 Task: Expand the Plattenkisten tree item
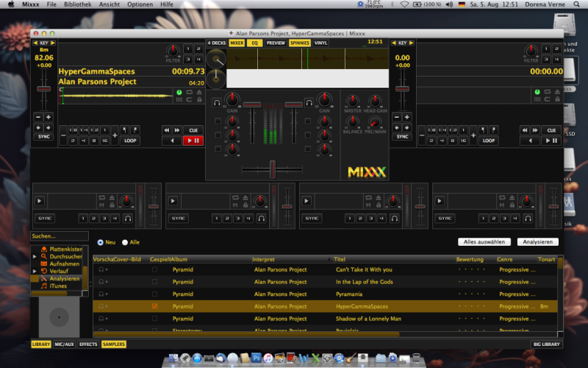click(34, 250)
